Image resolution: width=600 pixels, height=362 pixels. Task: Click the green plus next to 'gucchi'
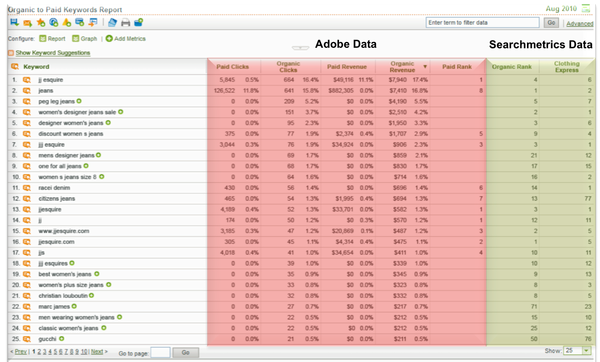62,339
